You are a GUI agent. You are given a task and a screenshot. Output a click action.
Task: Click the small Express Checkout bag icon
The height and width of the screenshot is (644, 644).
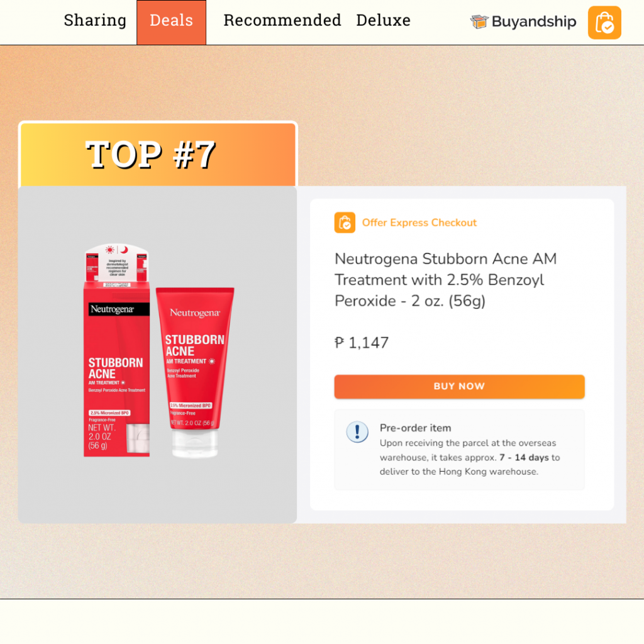pyautogui.click(x=345, y=223)
